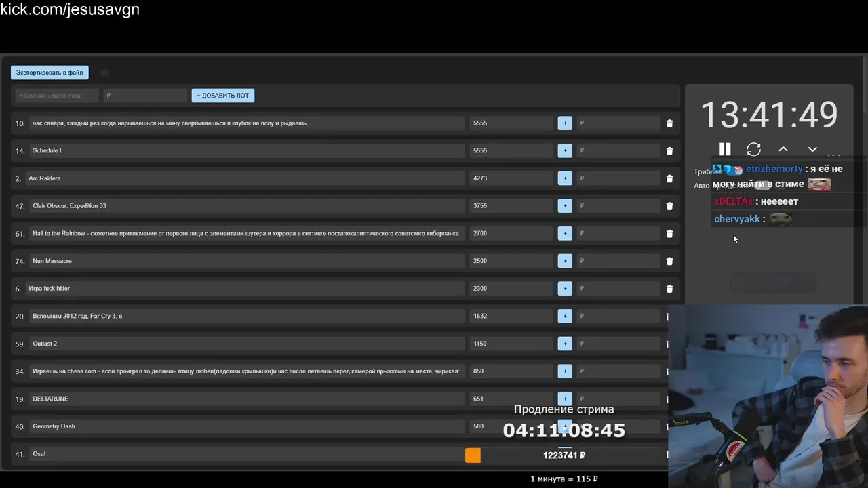
Task: Delete the Arc Raiders lot
Action: 669,178
